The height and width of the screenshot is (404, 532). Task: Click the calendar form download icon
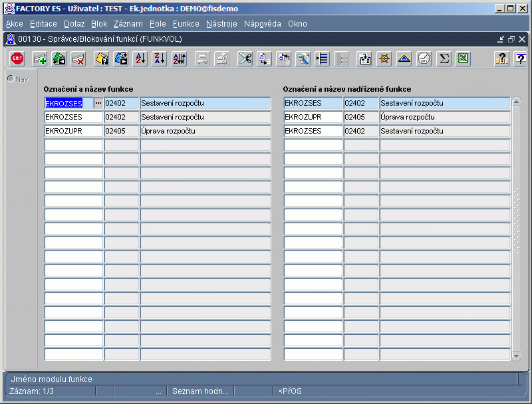coord(364,58)
